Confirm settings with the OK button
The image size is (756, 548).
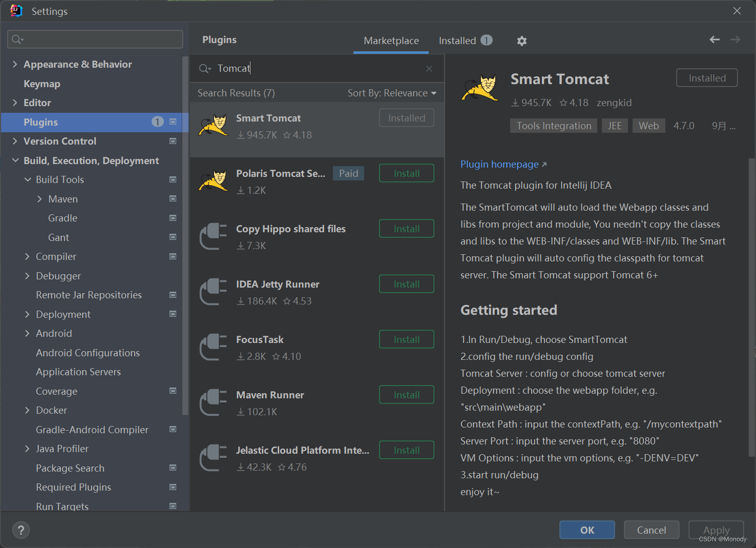click(x=587, y=530)
